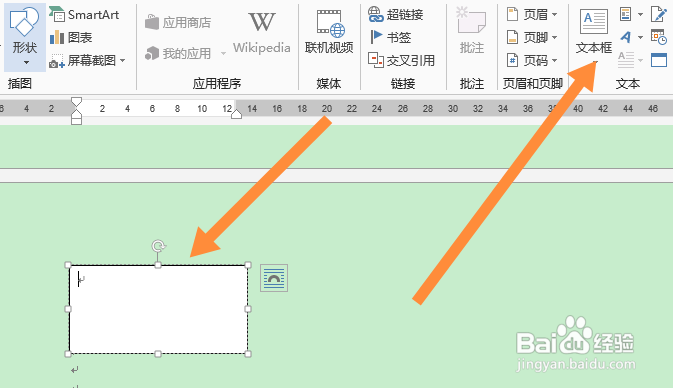Insert a SmartArt graphic
This screenshot has height=388, width=673.
pyautogui.click(x=84, y=15)
